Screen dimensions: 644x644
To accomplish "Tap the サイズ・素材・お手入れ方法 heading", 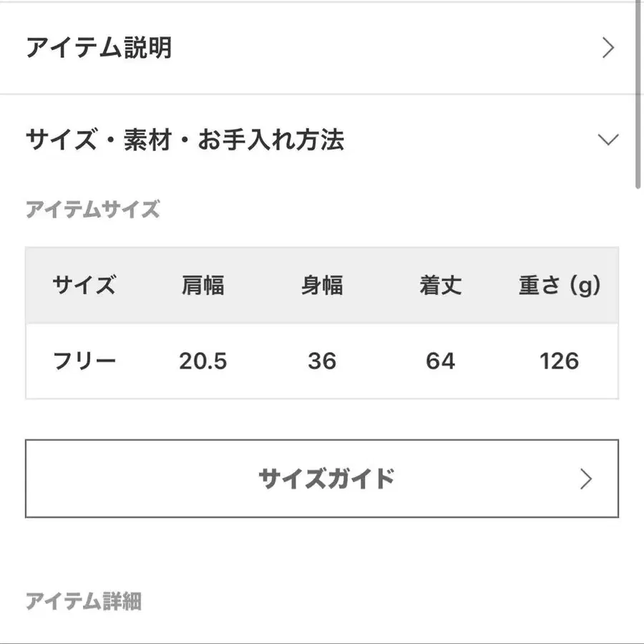I will [185, 140].
